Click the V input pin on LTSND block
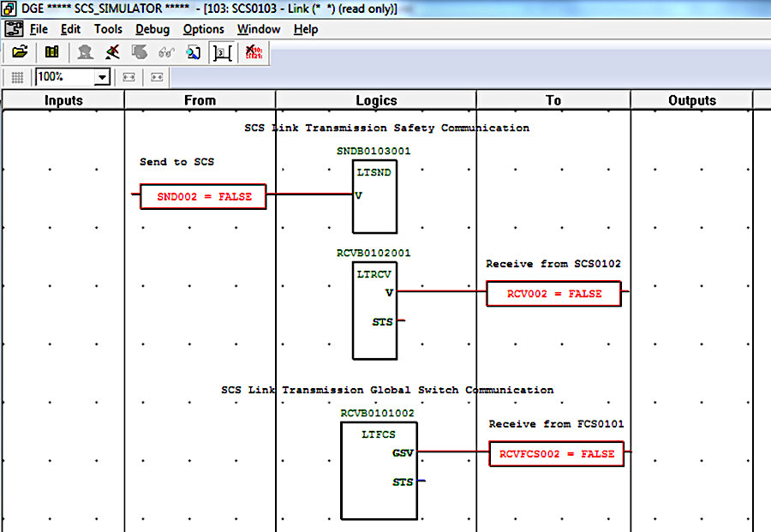The height and width of the screenshot is (532, 771). [358, 195]
